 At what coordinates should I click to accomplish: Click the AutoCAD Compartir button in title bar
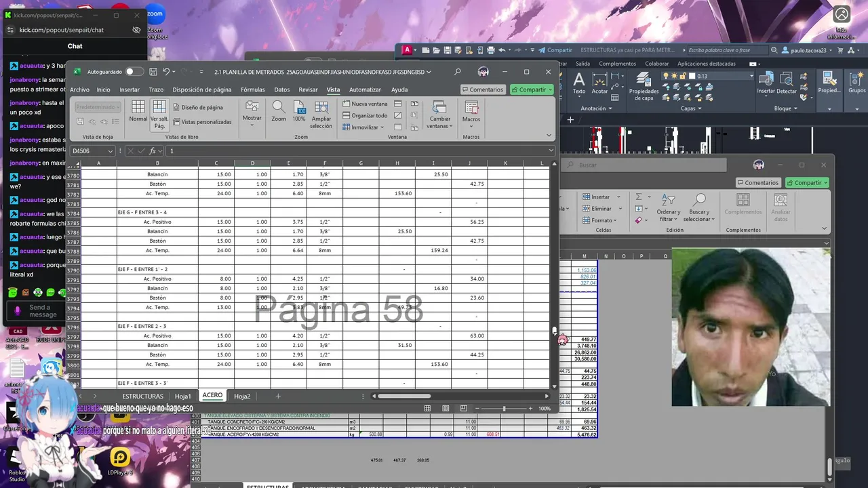(x=555, y=50)
